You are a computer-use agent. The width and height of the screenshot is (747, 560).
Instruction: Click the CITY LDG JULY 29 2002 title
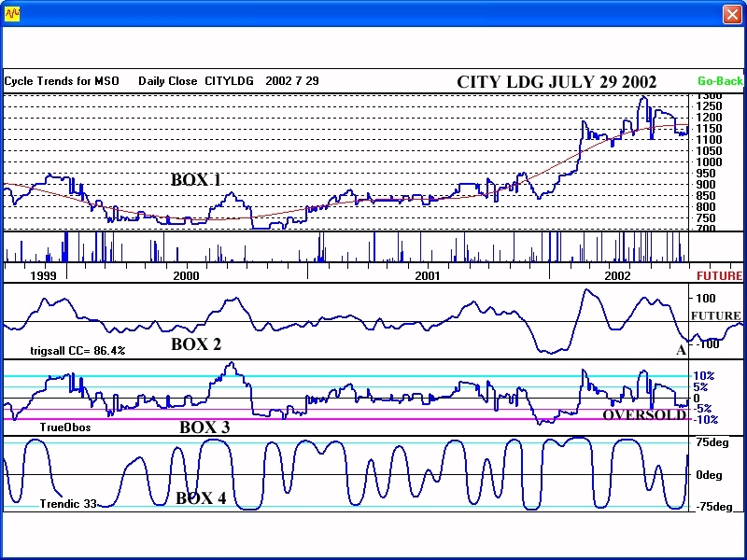click(556, 82)
